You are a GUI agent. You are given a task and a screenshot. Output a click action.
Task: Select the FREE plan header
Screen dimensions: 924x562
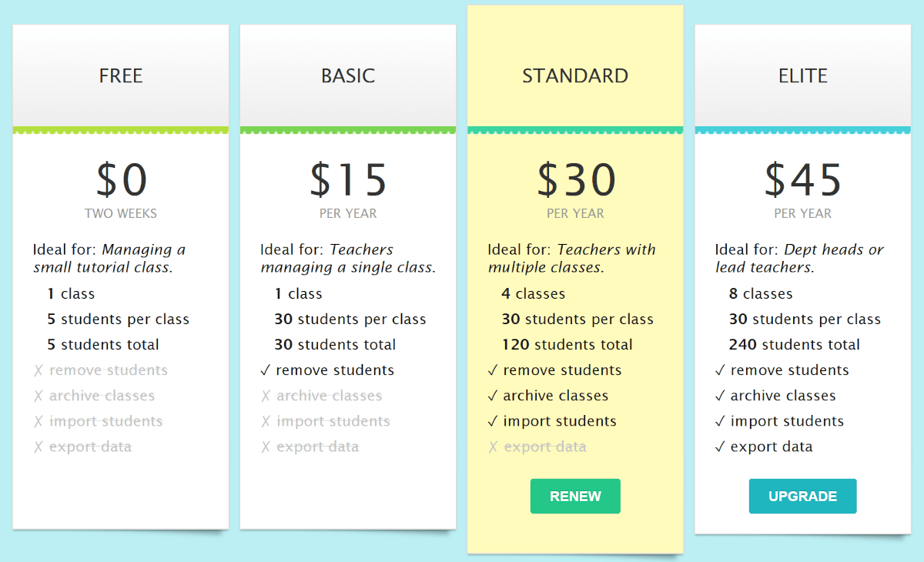point(121,76)
